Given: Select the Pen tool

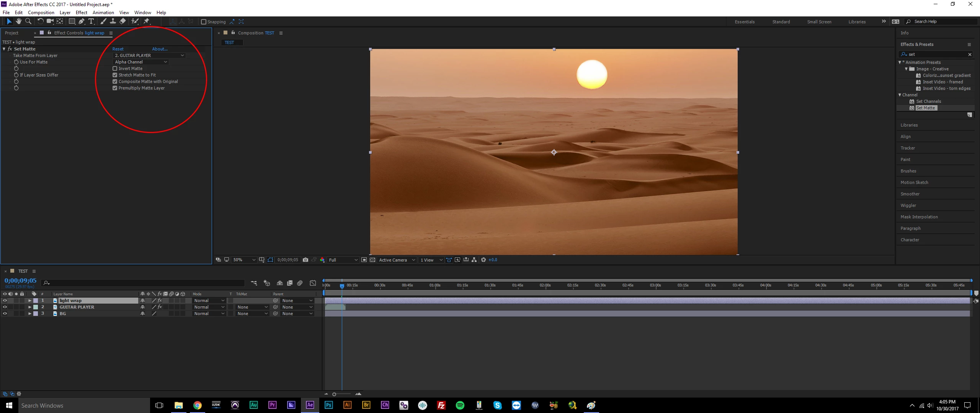Looking at the screenshot, I should pyautogui.click(x=81, y=21).
